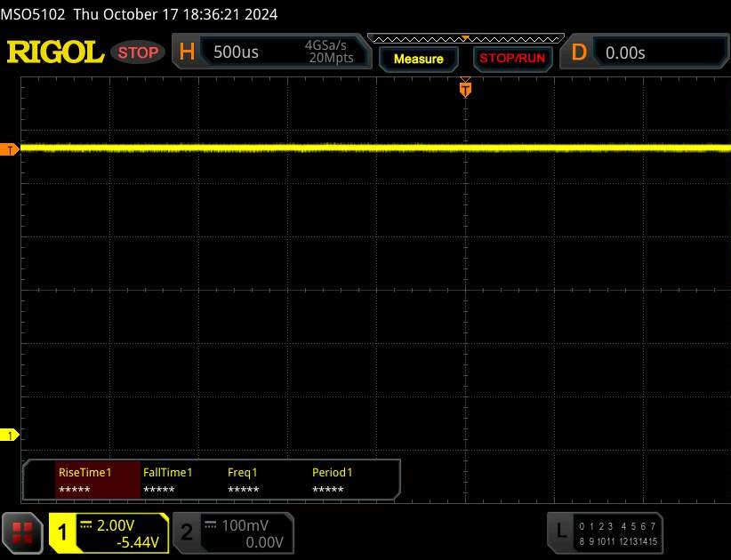The image size is (731, 560).
Task: Click channel 1 scale 2.00V value
Action: pyautogui.click(x=116, y=525)
